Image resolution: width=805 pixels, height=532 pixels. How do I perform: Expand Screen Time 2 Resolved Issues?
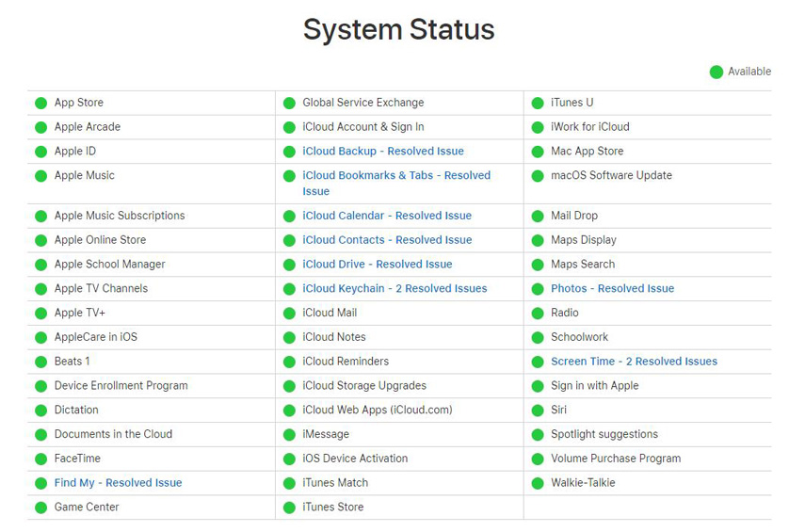pos(634,362)
